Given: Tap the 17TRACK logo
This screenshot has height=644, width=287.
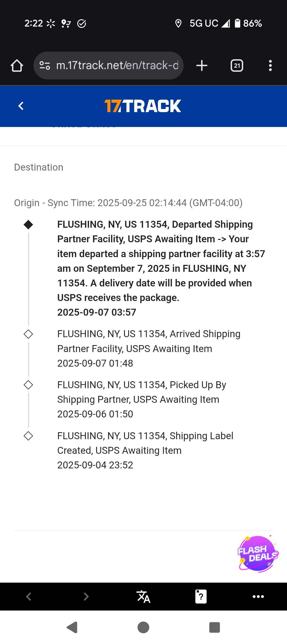Looking at the screenshot, I should pyautogui.click(x=143, y=106).
